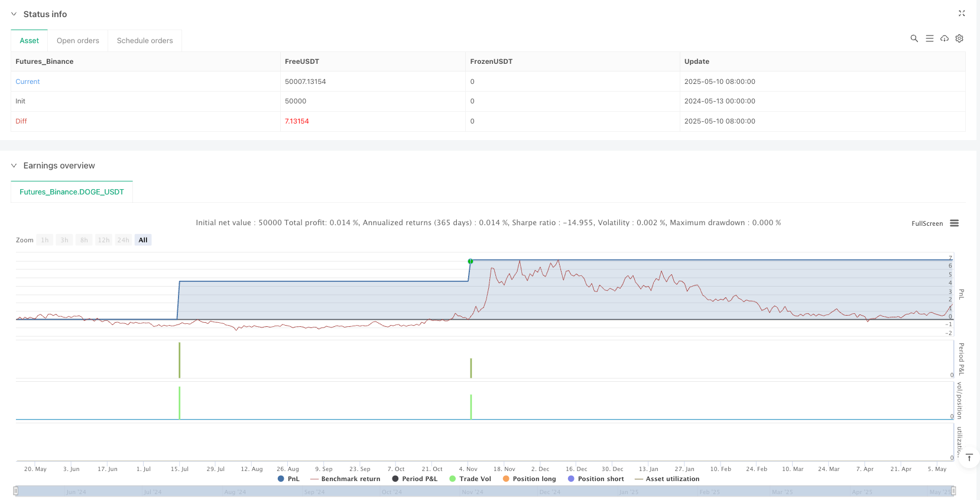Viewport: 980px width, 500px height.
Task: Select the All zoom range
Action: 143,240
